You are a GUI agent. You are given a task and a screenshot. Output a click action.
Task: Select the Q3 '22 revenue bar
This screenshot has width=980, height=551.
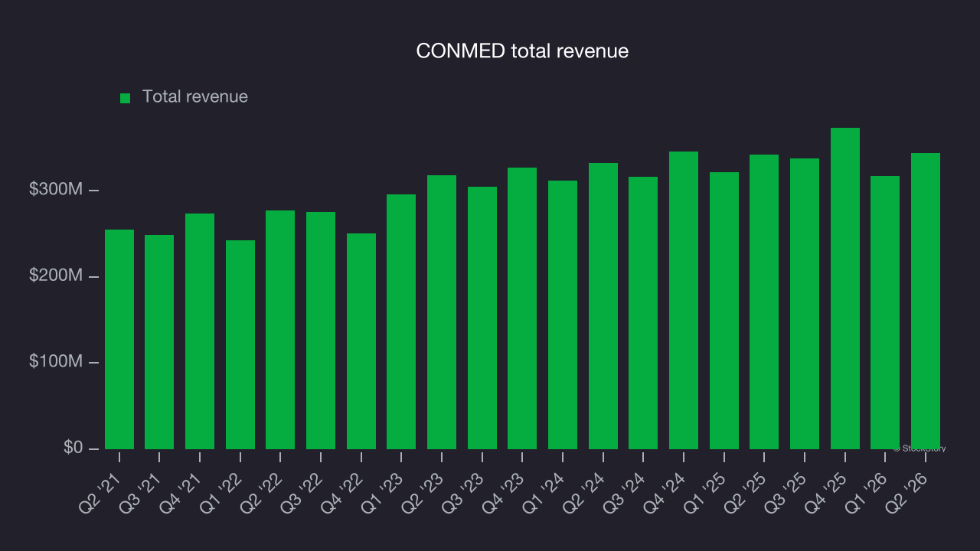[321, 331]
